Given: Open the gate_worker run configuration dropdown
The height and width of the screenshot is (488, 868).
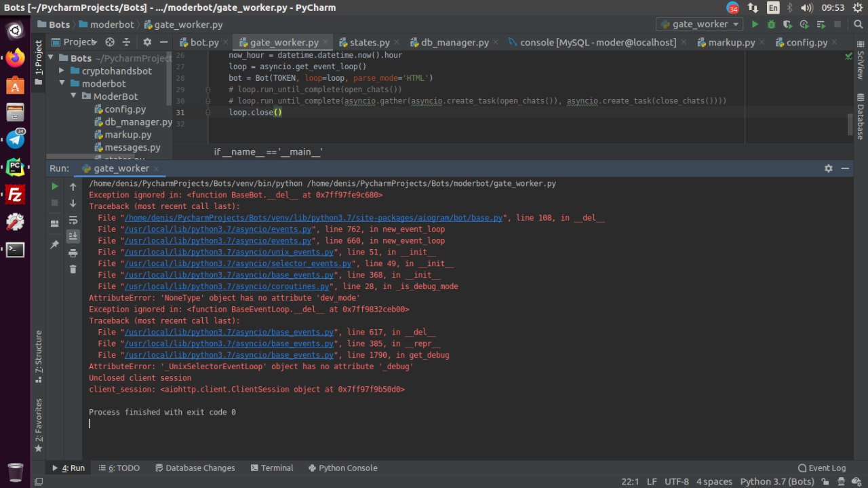Looking at the screenshot, I should [x=699, y=24].
